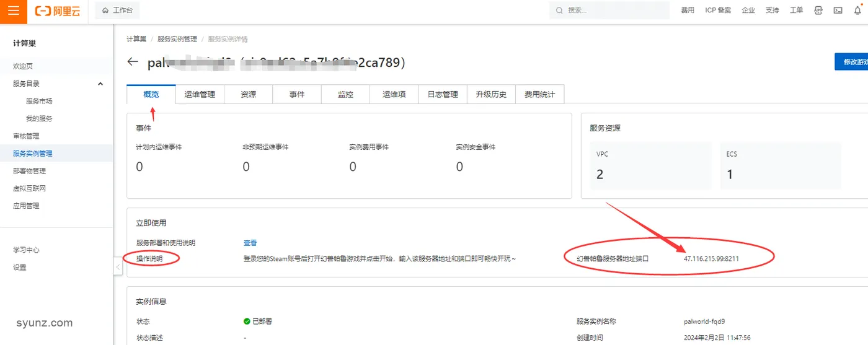Click the 修改游戏 blue button

851,62
